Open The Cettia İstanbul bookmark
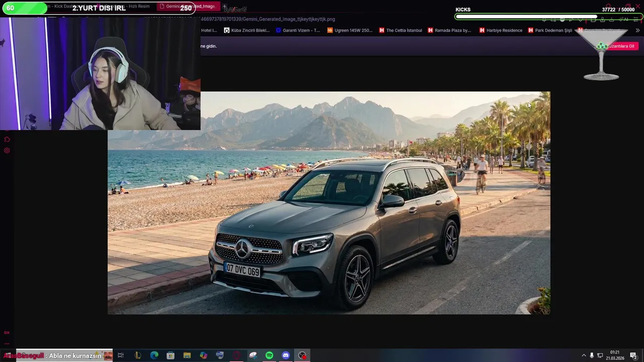644x362 pixels. coord(400,30)
